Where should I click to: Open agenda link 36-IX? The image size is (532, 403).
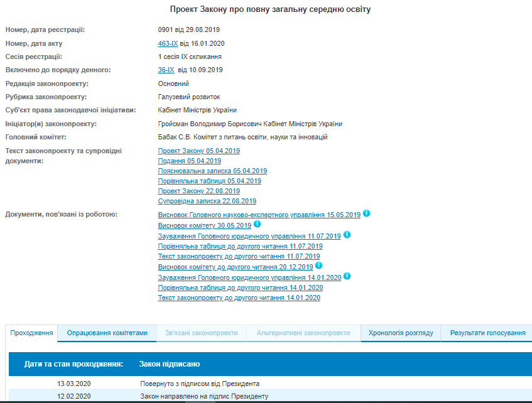point(166,70)
